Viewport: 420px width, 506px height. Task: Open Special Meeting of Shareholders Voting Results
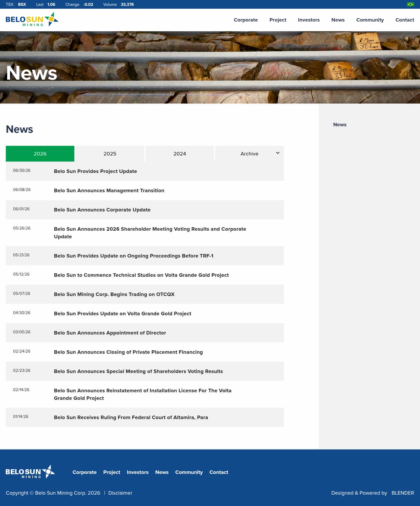coord(138,371)
